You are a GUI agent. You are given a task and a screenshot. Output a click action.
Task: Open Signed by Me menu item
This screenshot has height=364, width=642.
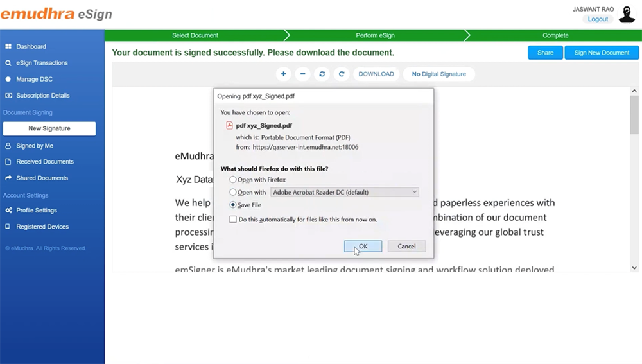[35, 146]
